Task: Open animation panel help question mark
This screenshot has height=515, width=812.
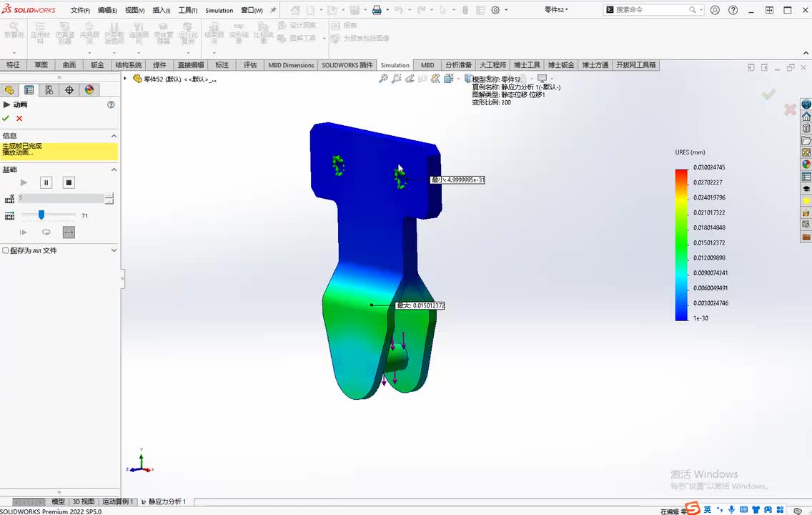Action: [111, 104]
